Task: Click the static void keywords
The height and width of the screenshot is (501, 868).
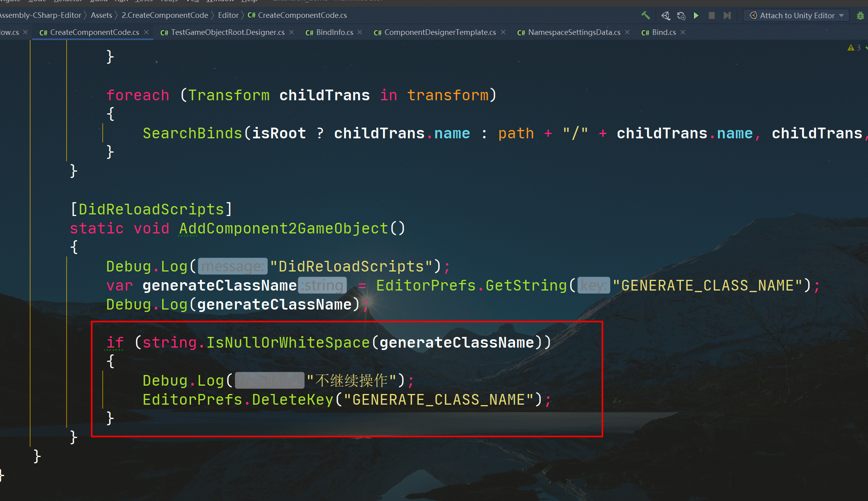Action: tap(119, 228)
